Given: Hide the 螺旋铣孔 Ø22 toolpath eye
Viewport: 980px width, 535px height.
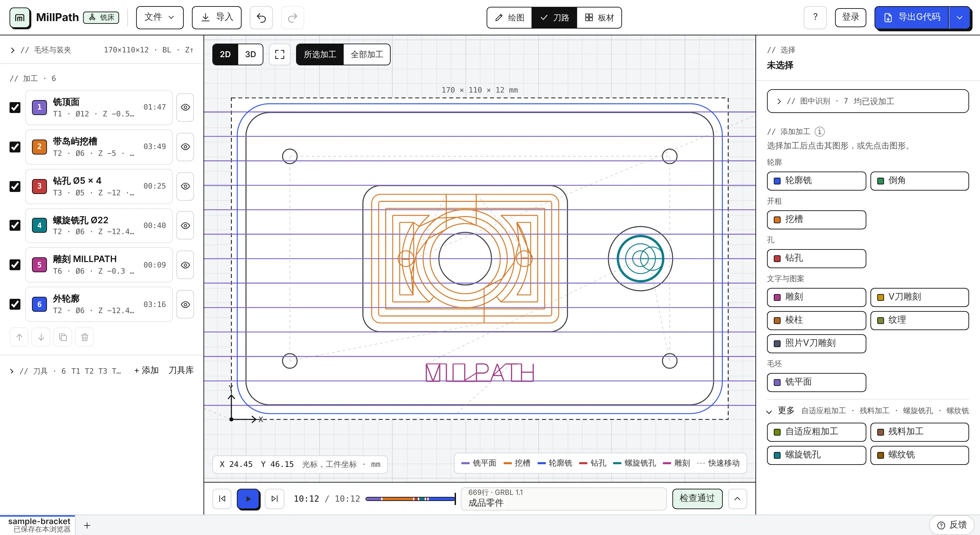Looking at the screenshot, I should (x=185, y=226).
